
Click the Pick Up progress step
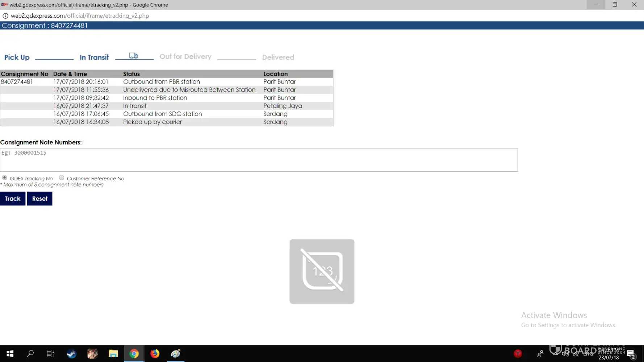[x=17, y=57]
